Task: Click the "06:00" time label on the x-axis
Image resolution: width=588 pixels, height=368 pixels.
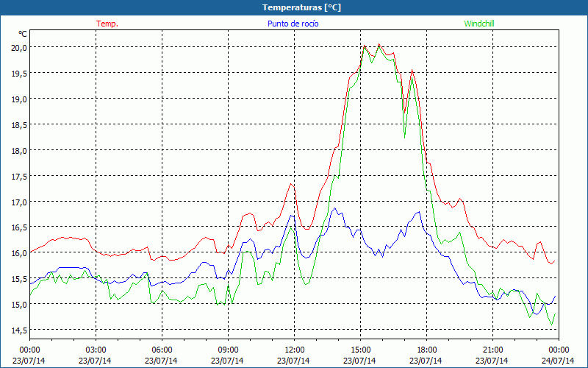Action: pyautogui.click(x=162, y=350)
